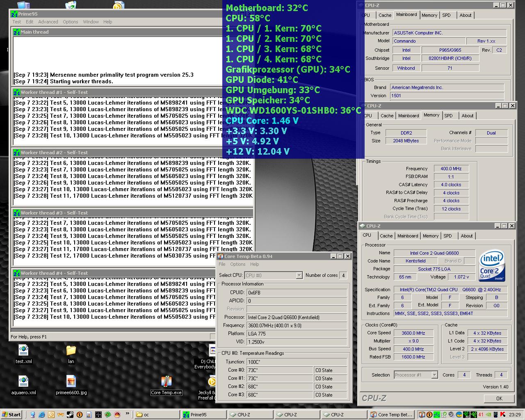Click the Prime95 green tray icon
Viewport: 525px width, 420px height.
(436, 415)
